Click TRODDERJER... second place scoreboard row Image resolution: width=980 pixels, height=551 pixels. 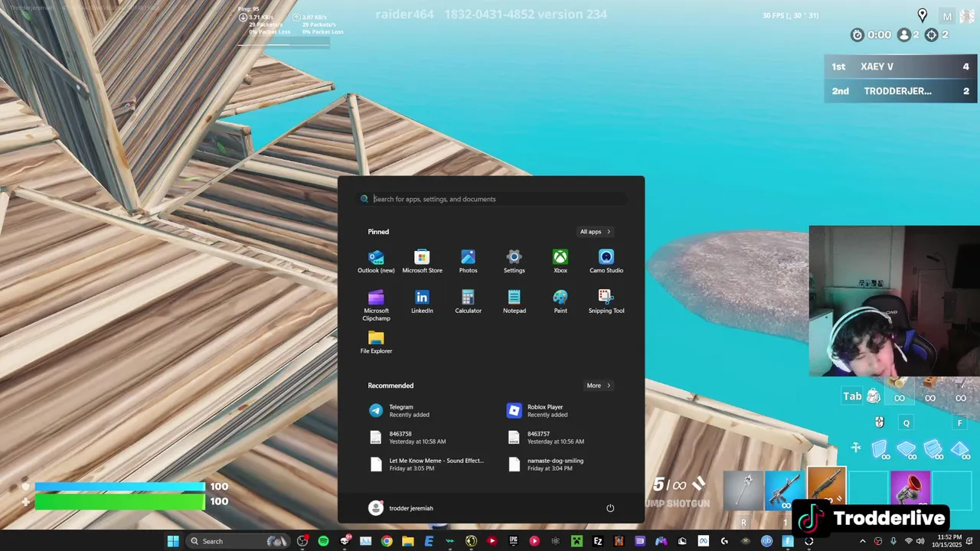[x=900, y=91]
